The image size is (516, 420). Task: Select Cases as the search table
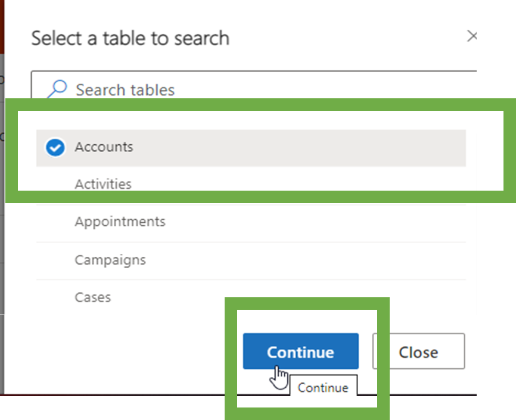click(x=93, y=297)
